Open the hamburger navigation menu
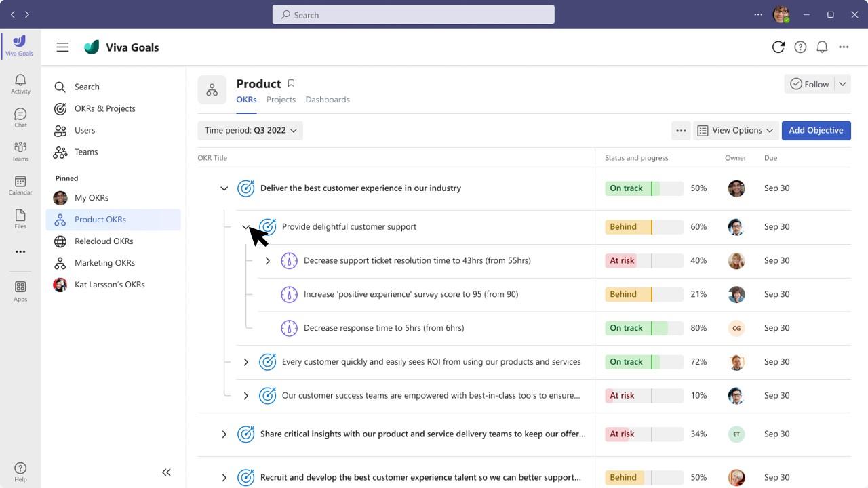868x488 pixels. 62,47
